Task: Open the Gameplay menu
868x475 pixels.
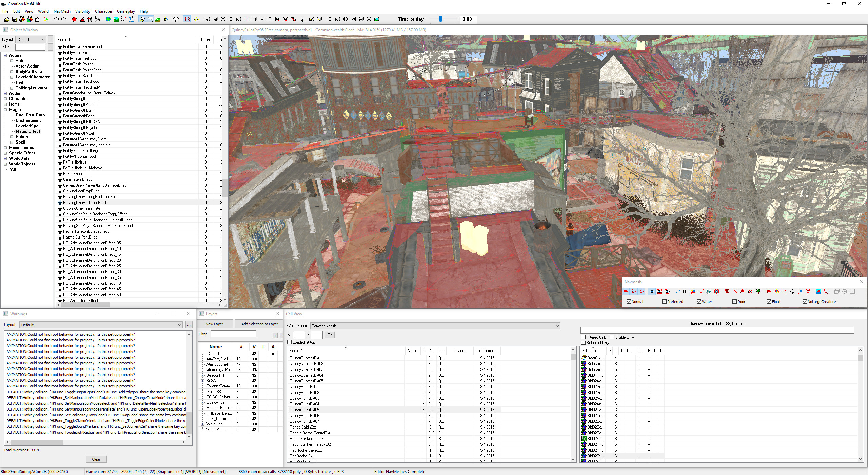Action: pos(126,11)
